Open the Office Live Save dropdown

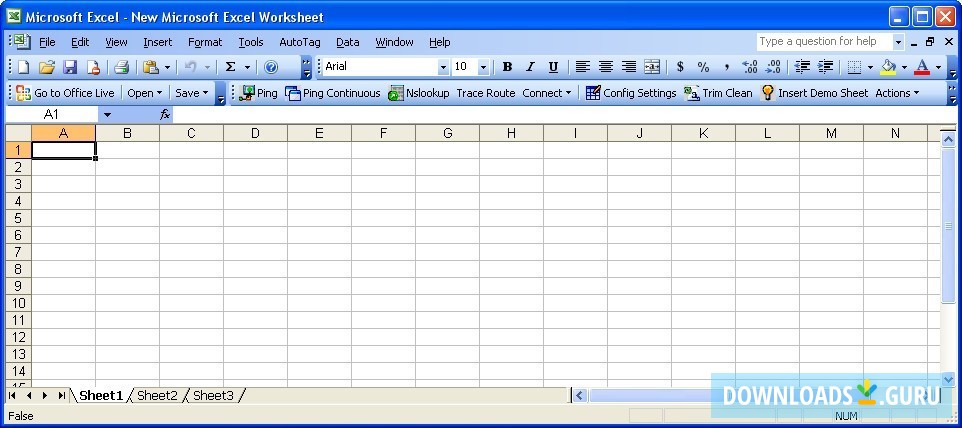coord(191,93)
